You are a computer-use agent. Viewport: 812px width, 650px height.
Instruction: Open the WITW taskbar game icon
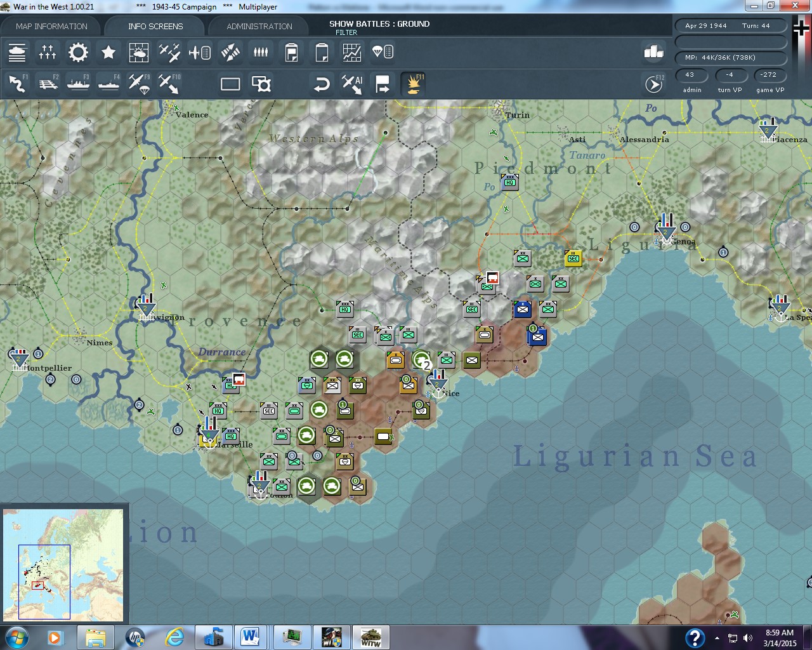(371, 637)
